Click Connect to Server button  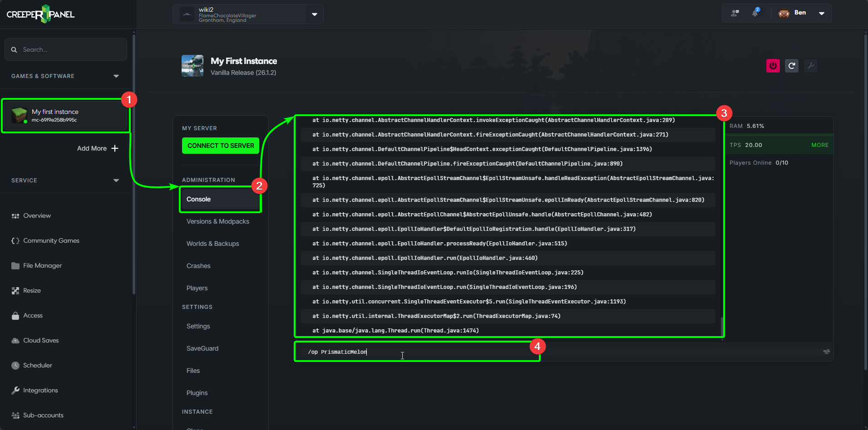point(221,146)
